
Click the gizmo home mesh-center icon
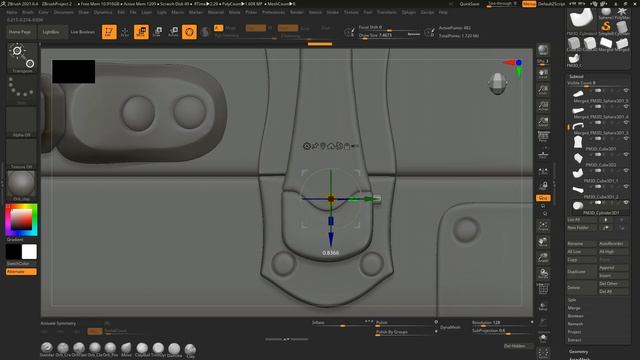click(x=331, y=146)
